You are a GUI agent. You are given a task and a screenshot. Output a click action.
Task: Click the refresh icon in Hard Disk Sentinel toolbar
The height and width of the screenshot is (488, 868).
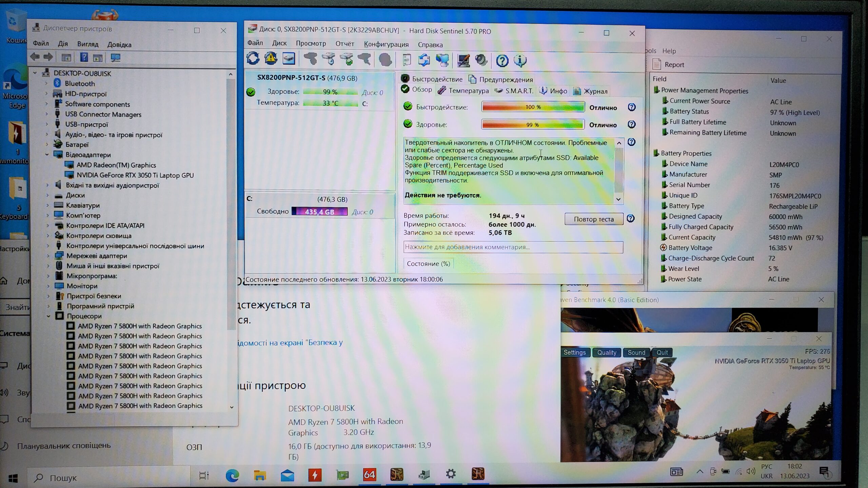click(253, 59)
